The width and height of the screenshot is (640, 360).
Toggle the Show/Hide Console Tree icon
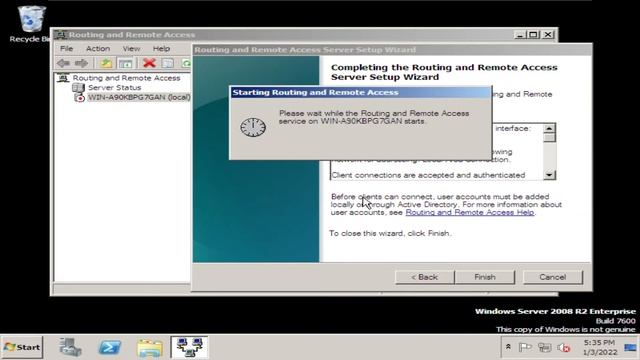[125, 63]
